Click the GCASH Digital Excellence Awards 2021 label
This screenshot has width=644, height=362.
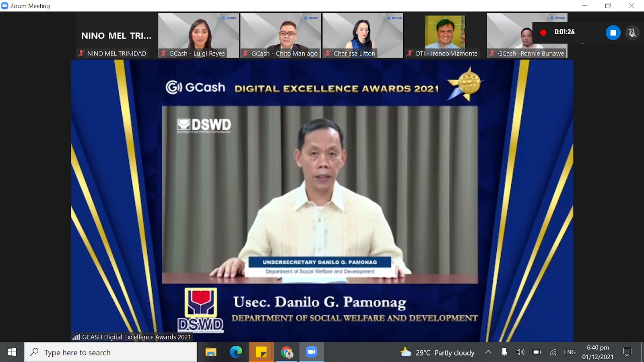(136, 337)
